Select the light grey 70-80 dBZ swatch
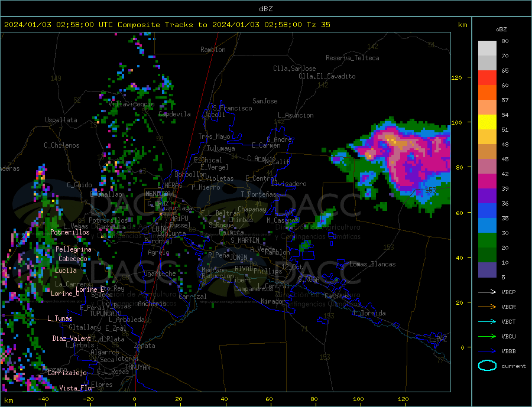The width and height of the screenshot is (532, 407). [x=487, y=48]
